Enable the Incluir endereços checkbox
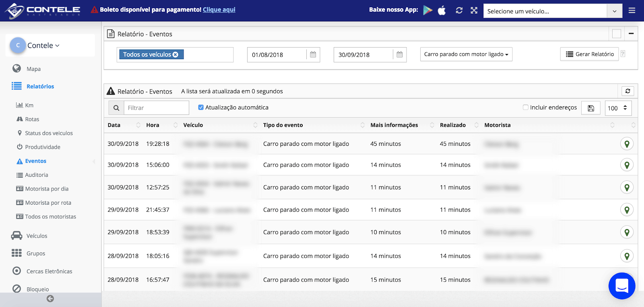644x307 pixels. pyautogui.click(x=526, y=108)
